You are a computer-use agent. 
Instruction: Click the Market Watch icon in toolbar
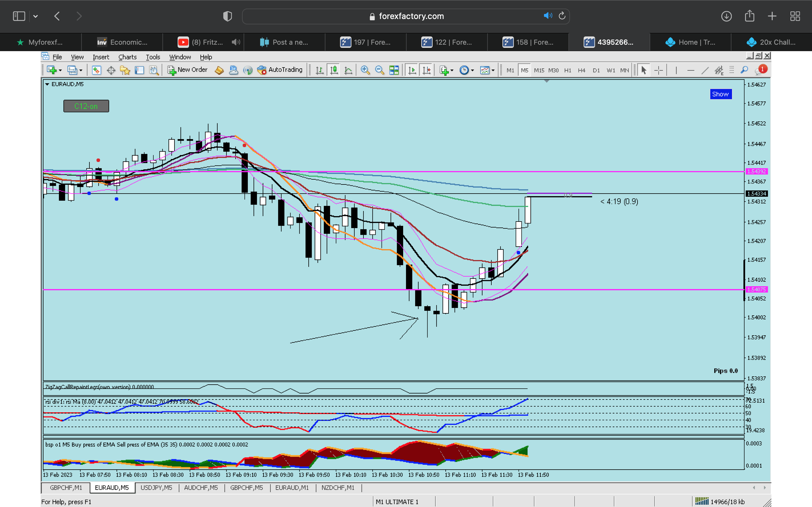point(97,70)
